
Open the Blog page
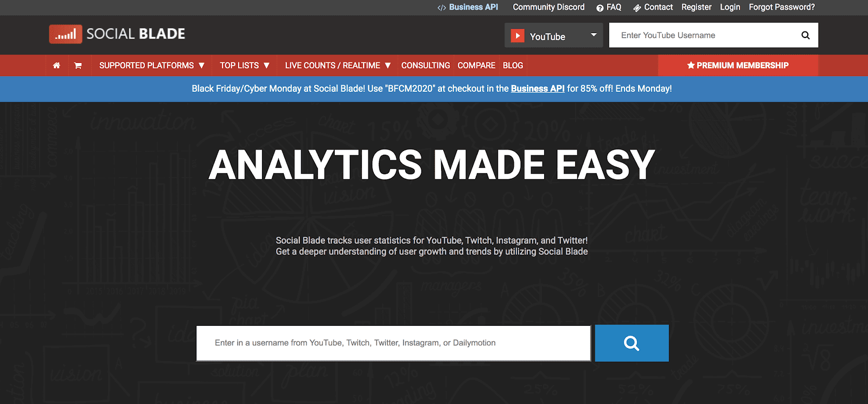pos(513,65)
